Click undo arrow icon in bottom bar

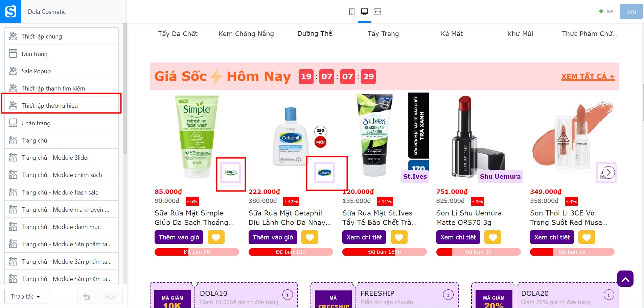point(87,297)
